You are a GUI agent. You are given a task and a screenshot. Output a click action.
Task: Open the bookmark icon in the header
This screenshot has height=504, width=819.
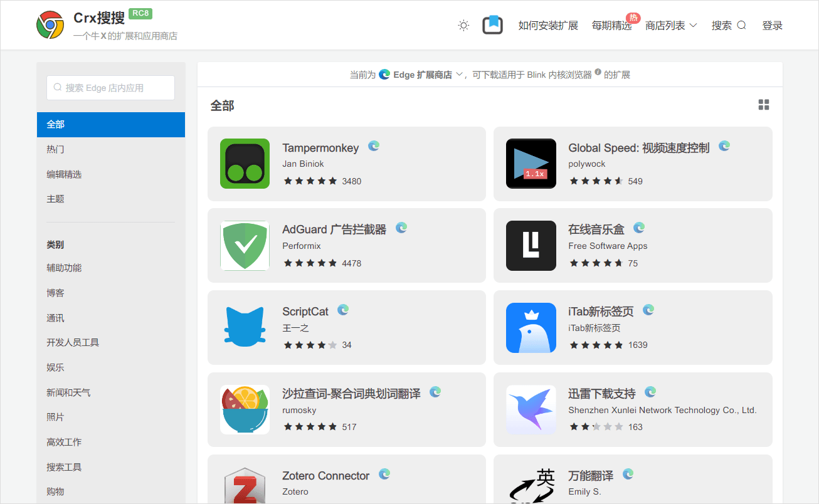(x=492, y=25)
